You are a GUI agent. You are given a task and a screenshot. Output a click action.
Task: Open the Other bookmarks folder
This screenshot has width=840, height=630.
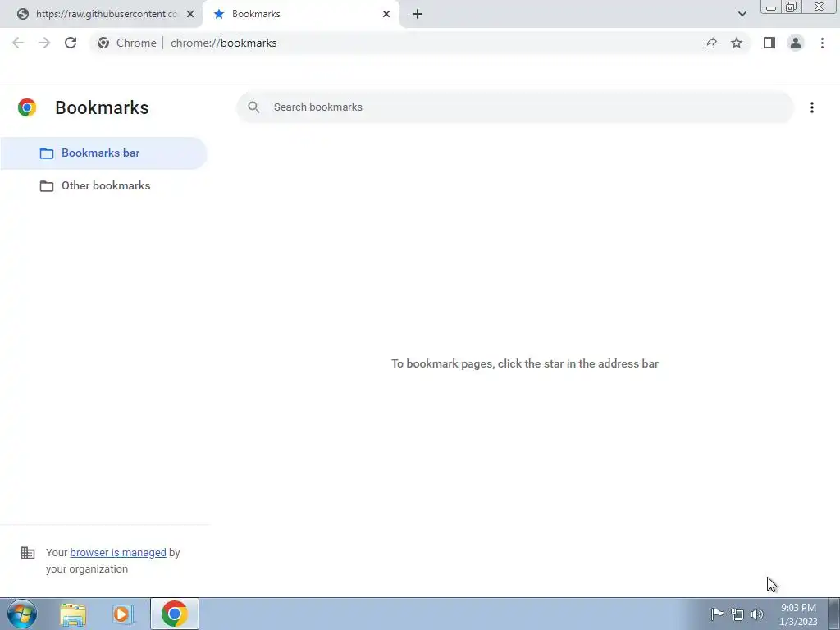(x=104, y=186)
